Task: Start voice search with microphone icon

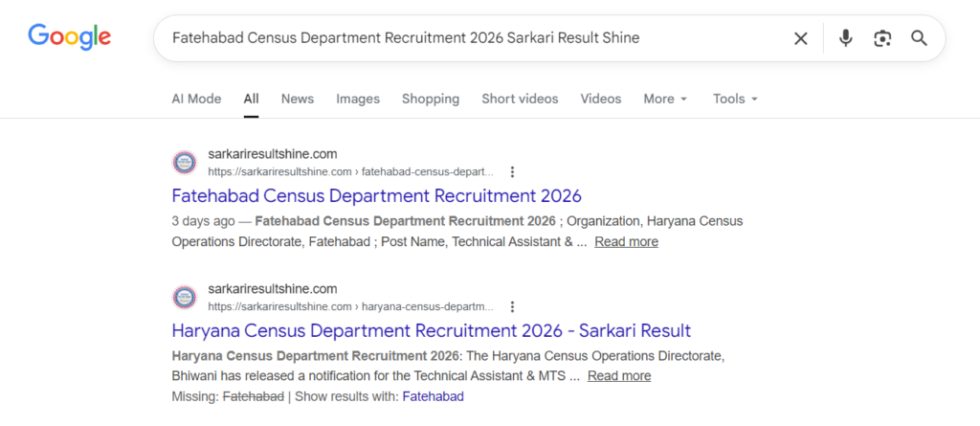Action: (845, 38)
